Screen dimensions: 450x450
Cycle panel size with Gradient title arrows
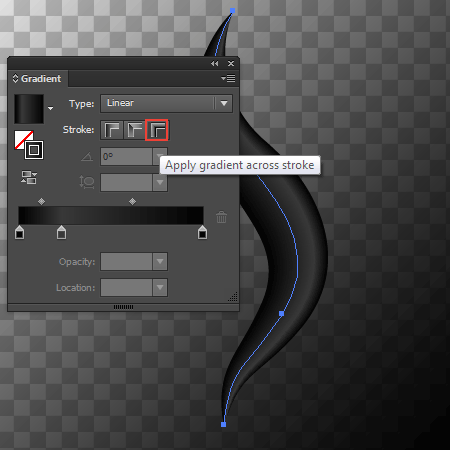(x=15, y=78)
